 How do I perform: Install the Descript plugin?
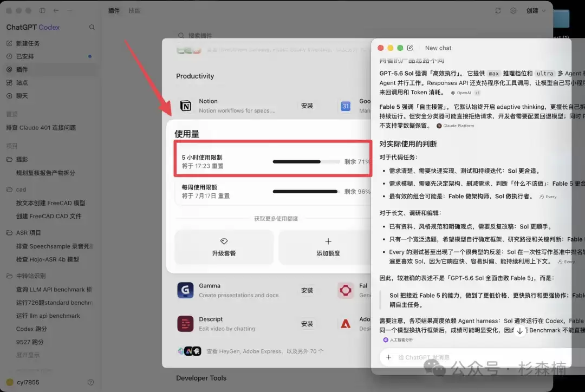click(307, 324)
